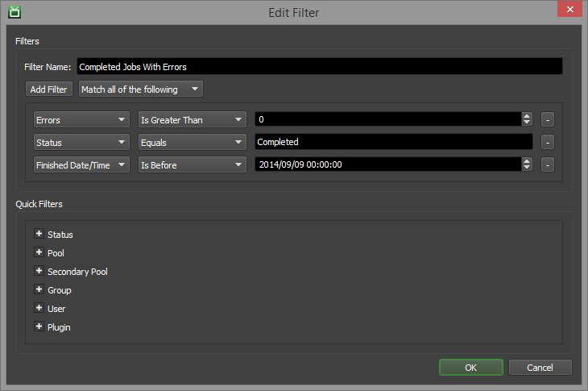588x391 pixels.
Task: Expand the Group quick filter
Action: 39,289
